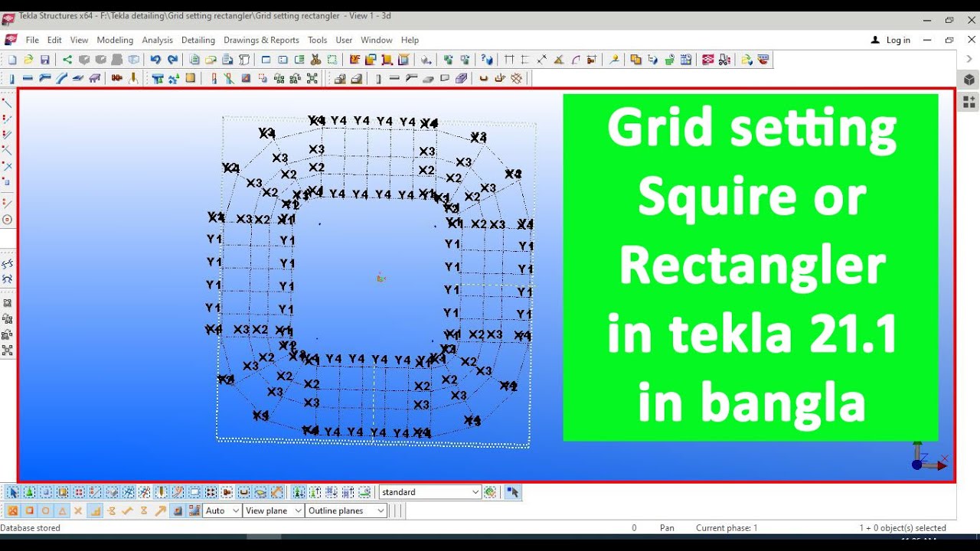This screenshot has height=551, width=980.
Task: Click the green Share model icon
Action: 67,59
